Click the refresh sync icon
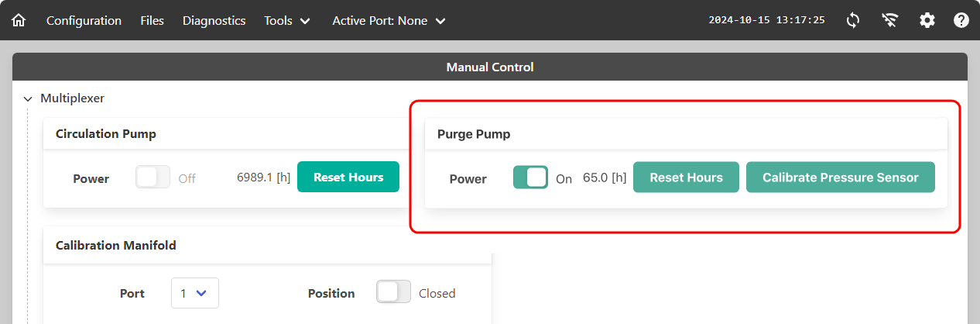The width and height of the screenshot is (980, 324). pyautogui.click(x=853, y=21)
